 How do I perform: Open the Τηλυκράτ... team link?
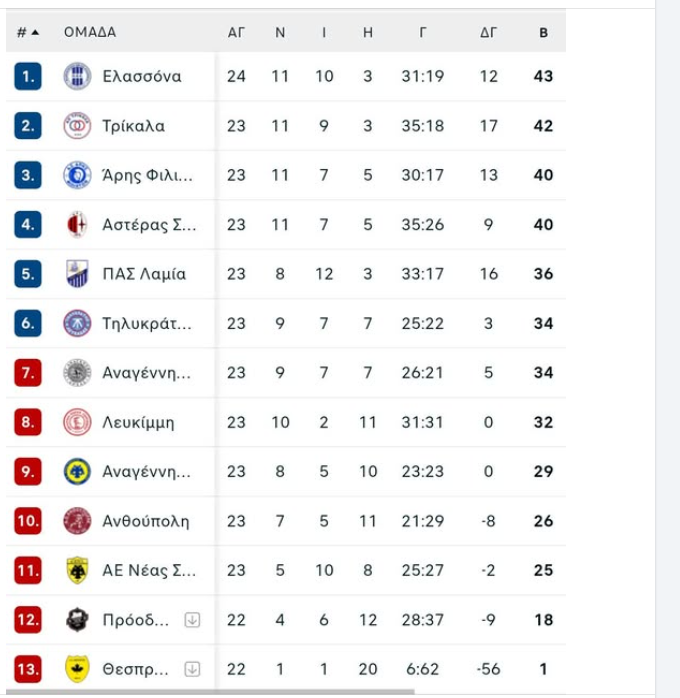tap(146, 323)
